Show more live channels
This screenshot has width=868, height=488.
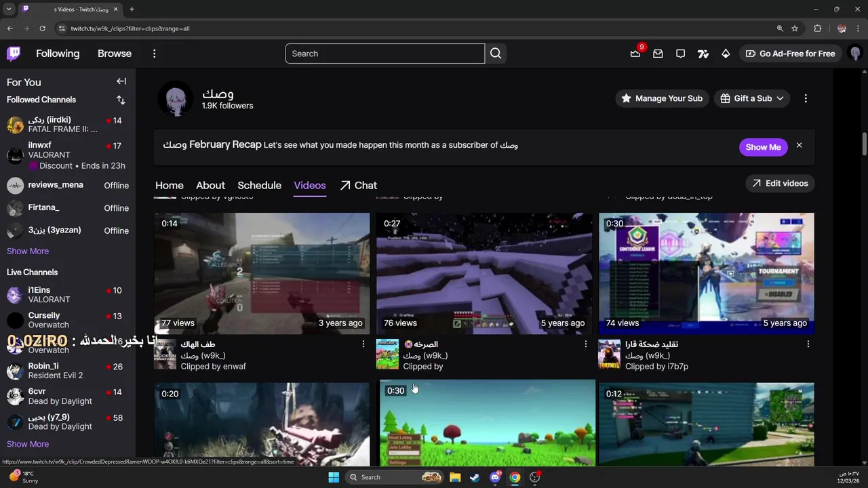point(28,444)
